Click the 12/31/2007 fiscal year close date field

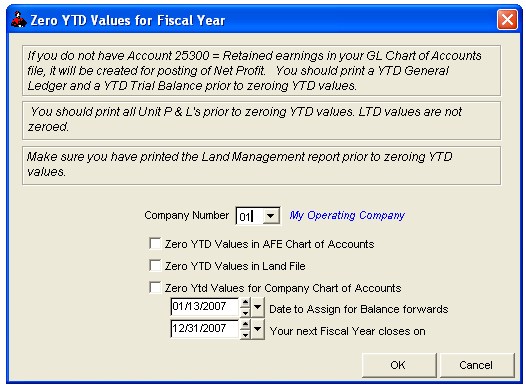205,329
